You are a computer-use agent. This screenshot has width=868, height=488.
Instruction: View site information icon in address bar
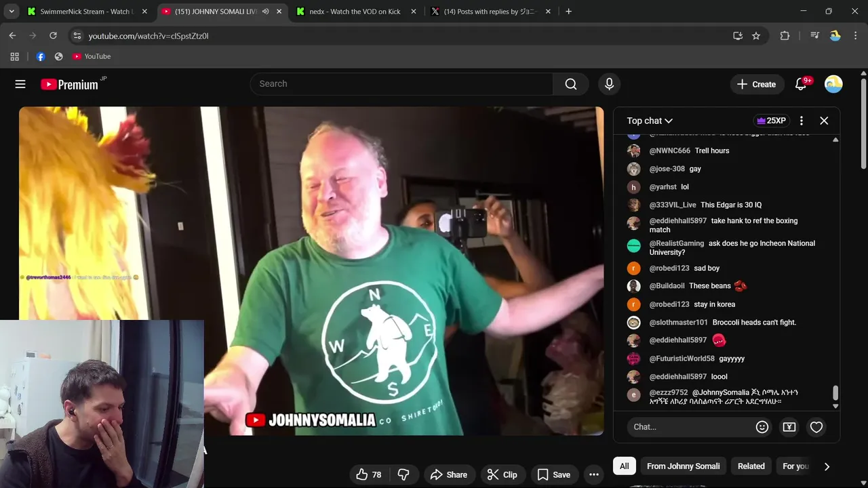point(77,36)
